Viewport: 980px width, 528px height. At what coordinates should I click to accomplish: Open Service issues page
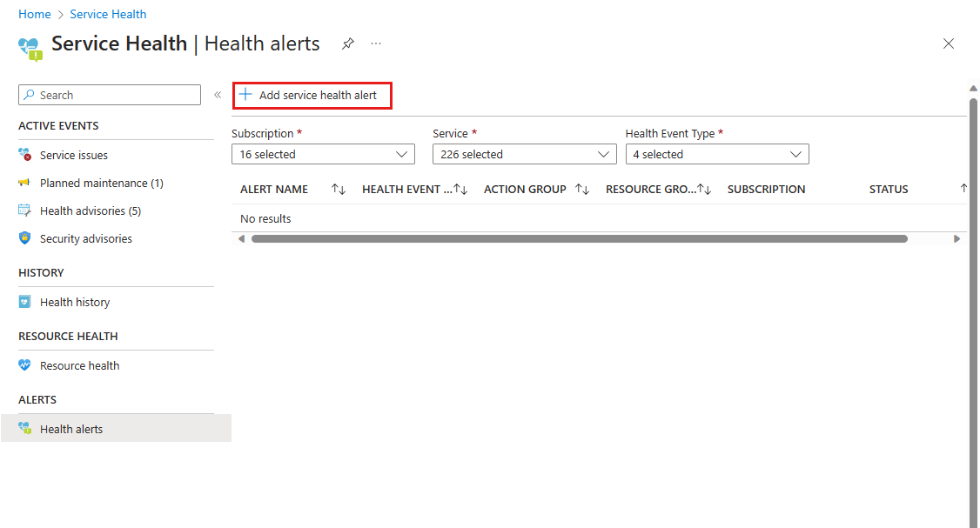[74, 155]
